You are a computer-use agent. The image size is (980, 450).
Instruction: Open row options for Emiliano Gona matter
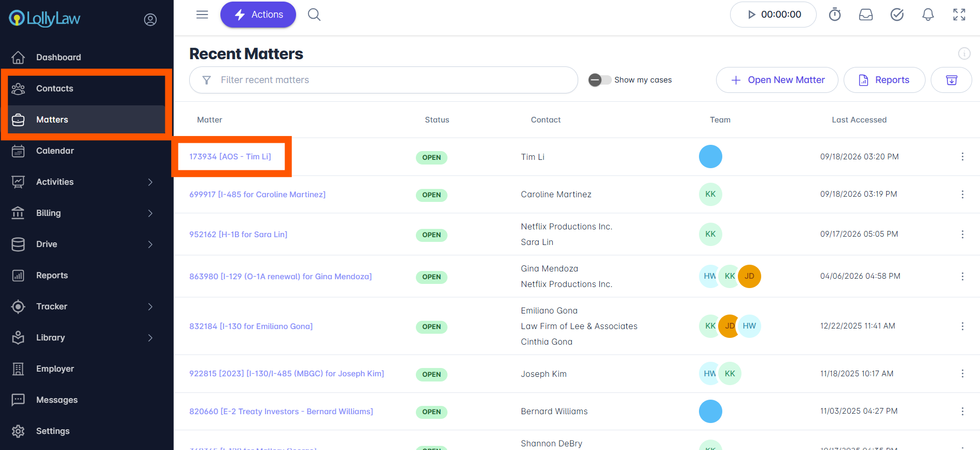pos(962,326)
